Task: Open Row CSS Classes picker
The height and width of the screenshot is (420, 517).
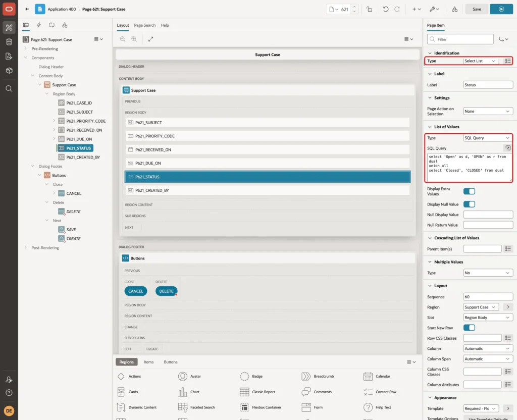Action: 508,338
